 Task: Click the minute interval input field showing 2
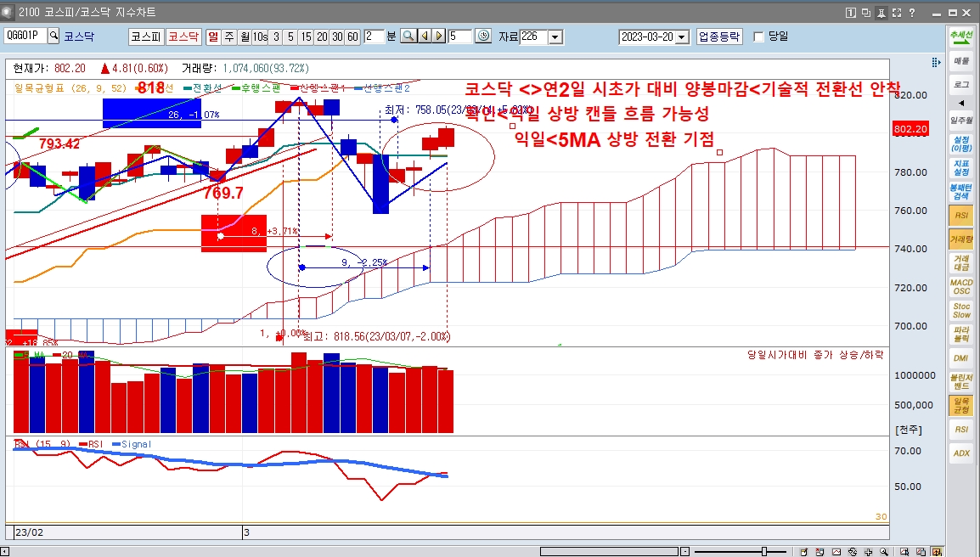tap(373, 37)
